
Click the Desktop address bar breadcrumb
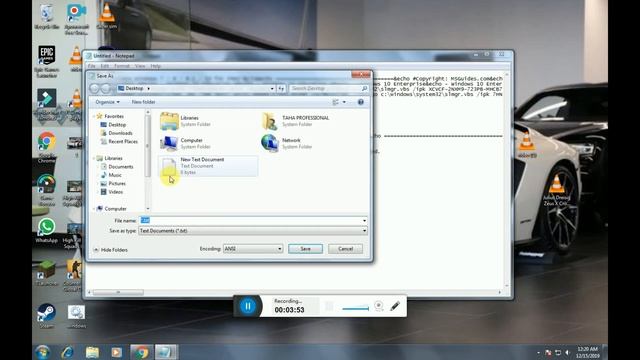coord(134,88)
